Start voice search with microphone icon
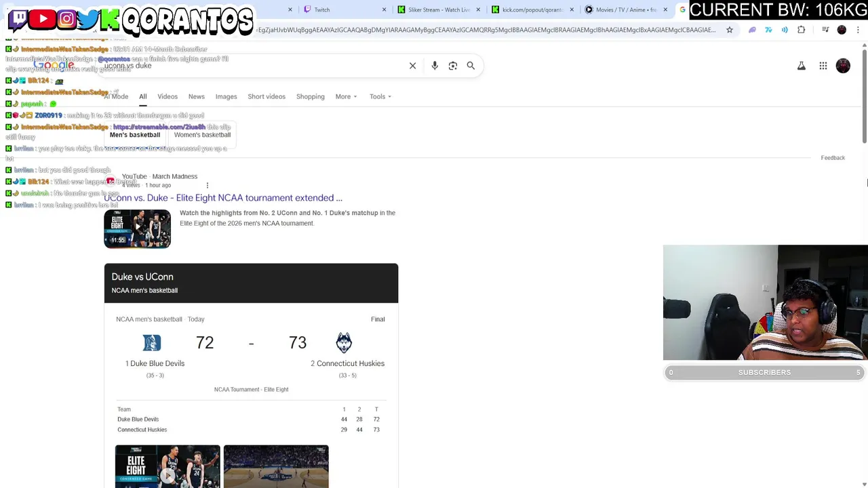 pyautogui.click(x=435, y=66)
